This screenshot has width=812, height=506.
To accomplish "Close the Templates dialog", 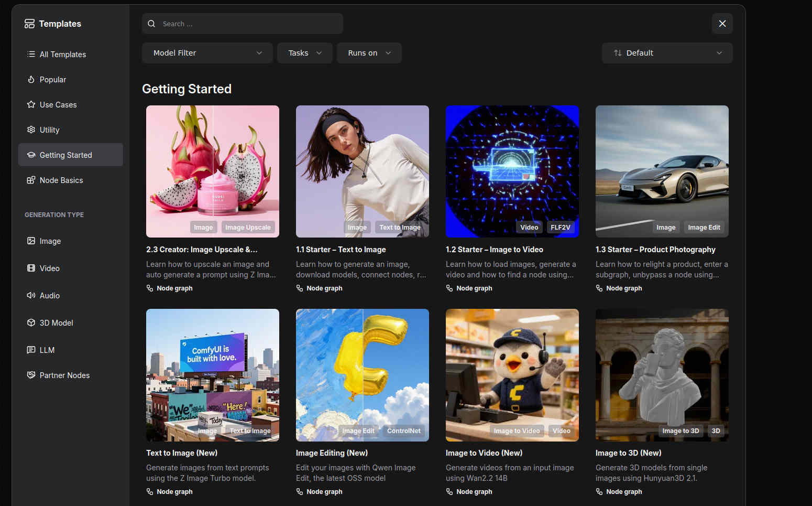I will [x=722, y=24].
